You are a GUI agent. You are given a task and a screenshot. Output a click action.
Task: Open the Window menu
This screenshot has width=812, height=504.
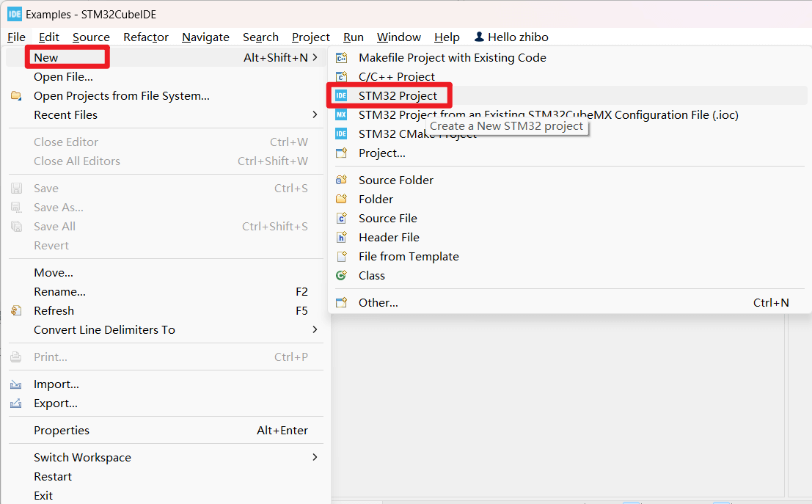(398, 37)
